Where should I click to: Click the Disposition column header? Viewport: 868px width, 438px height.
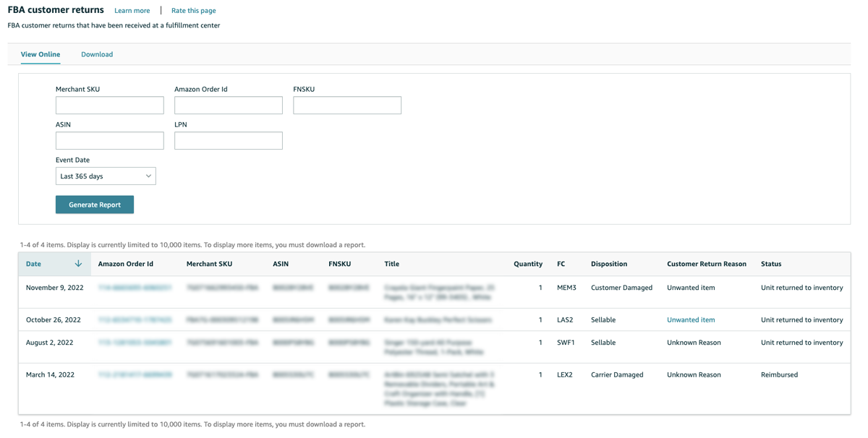point(608,264)
